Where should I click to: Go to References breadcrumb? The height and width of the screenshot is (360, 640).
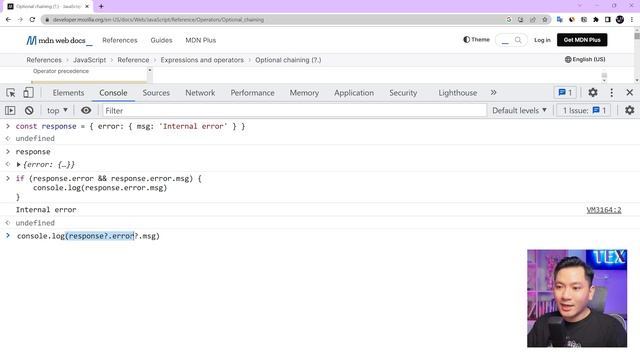point(44,60)
